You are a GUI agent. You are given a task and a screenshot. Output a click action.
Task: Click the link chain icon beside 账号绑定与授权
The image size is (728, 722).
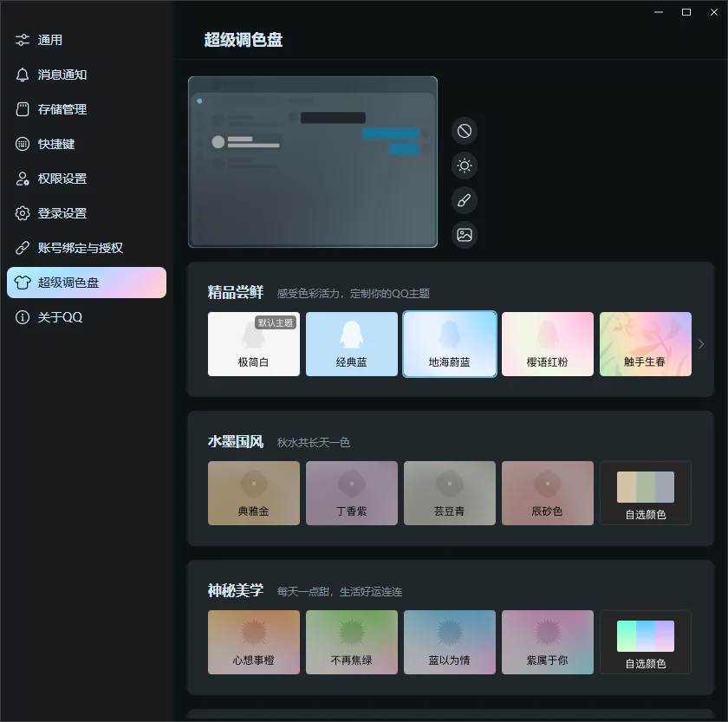23,248
